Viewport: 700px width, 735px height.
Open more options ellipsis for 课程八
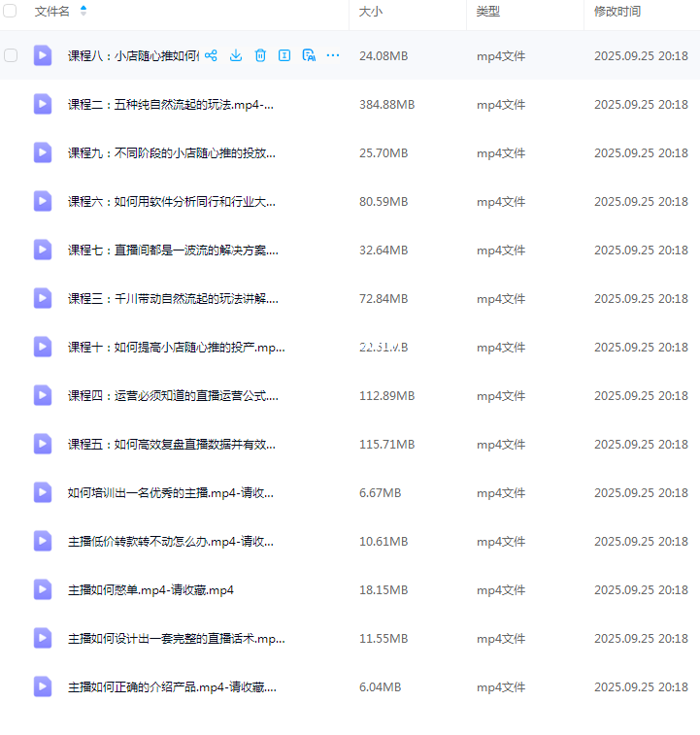click(333, 55)
